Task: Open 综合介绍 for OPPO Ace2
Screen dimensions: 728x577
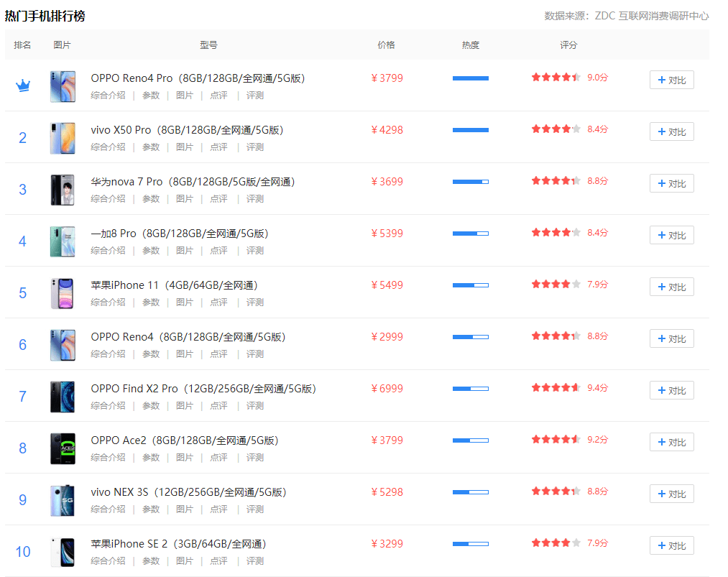Action: coord(108,458)
